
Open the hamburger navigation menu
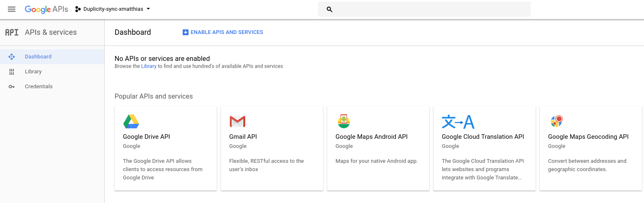click(12, 9)
